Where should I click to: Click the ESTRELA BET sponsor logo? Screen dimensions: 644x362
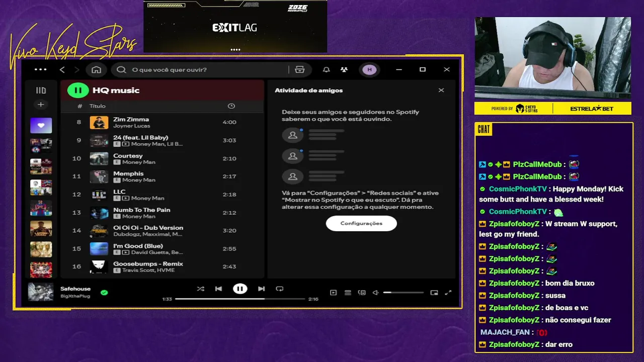592,109
